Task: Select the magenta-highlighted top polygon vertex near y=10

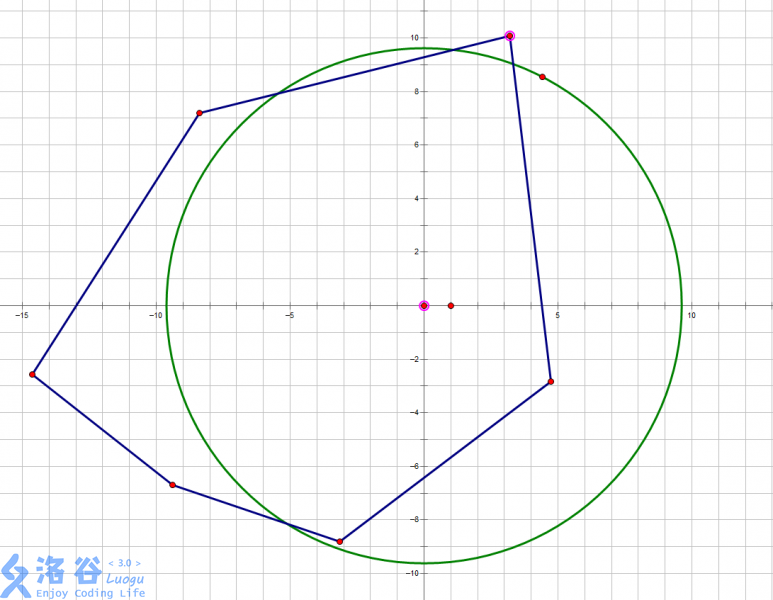Action: coord(509,36)
